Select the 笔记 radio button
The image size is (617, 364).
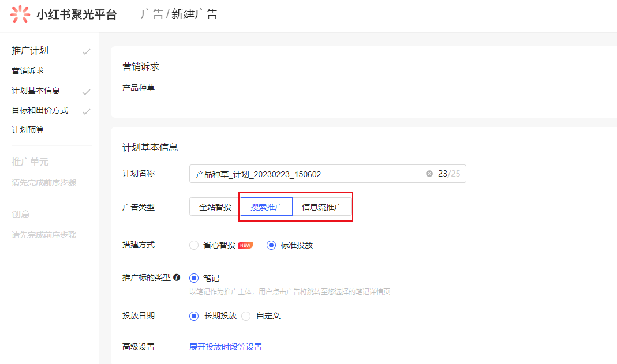(193, 278)
